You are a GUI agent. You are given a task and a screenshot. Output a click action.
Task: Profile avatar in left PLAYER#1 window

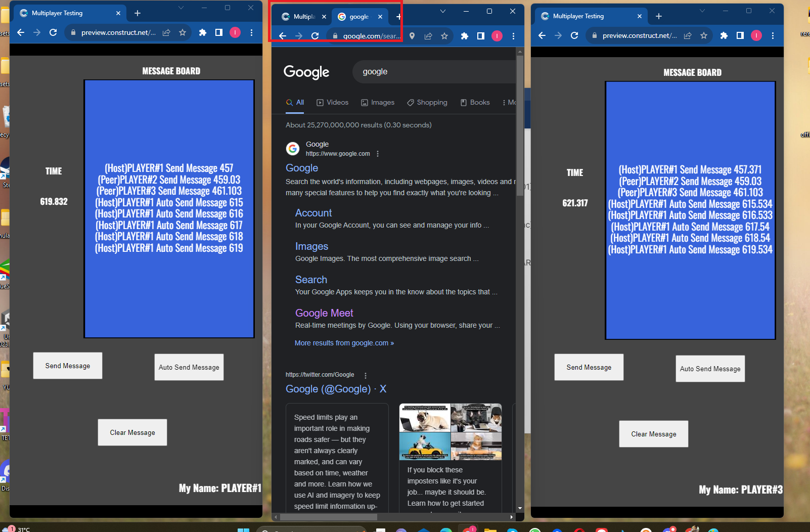[235, 32]
